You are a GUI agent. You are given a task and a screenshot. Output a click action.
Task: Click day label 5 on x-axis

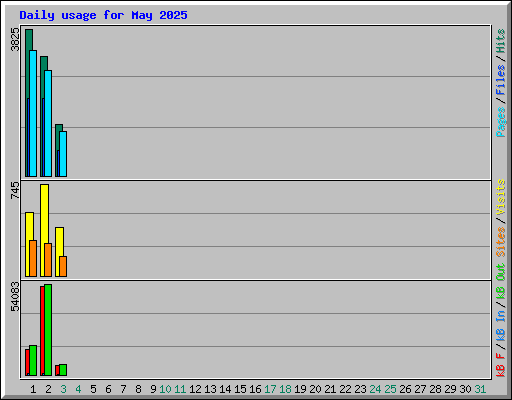(93, 389)
